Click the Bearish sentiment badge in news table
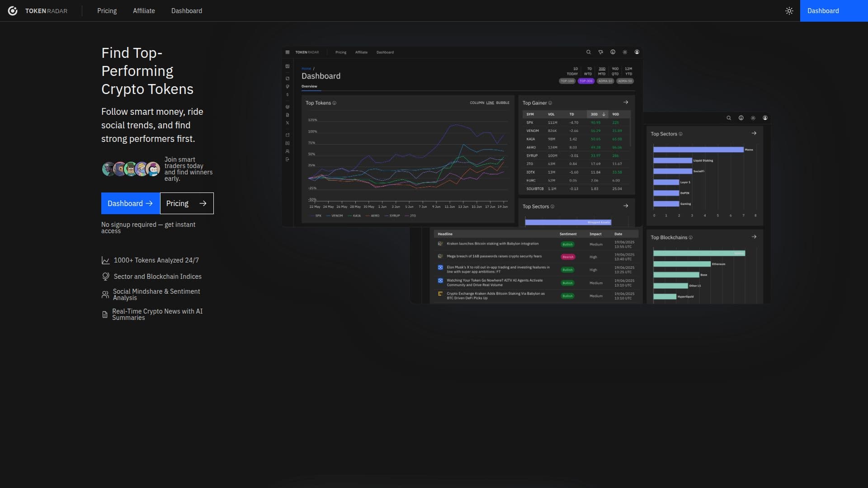This screenshot has width=868, height=488. [x=568, y=257]
